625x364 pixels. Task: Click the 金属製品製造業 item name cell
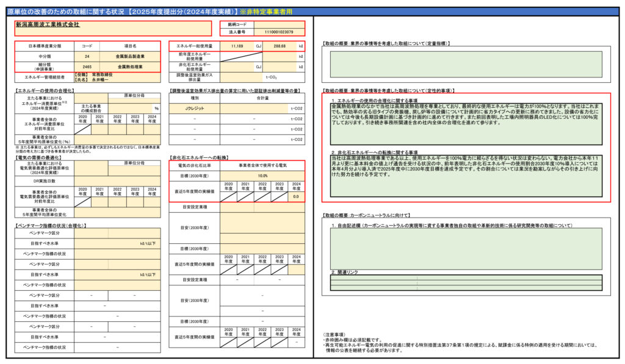(130, 56)
